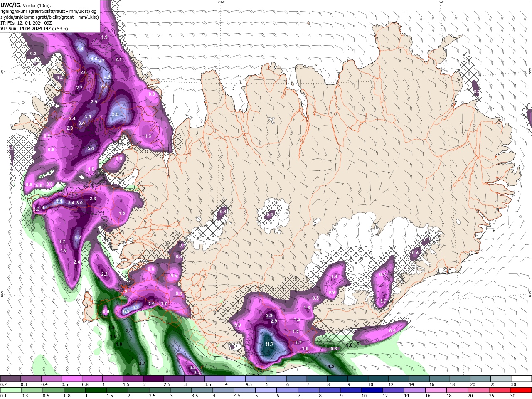Pick the darkest purple swatch labeled 2
Screen dimensions: 532x399
pyautogui.click(x=153, y=379)
